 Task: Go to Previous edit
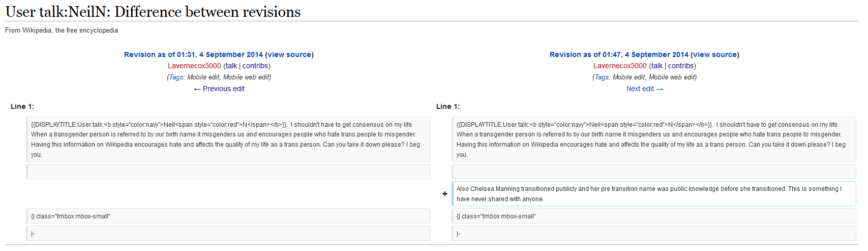[x=219, y=89]
